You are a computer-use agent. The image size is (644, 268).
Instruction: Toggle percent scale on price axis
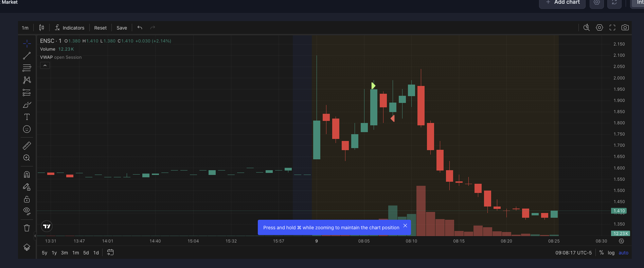click(x=602, y=253)
